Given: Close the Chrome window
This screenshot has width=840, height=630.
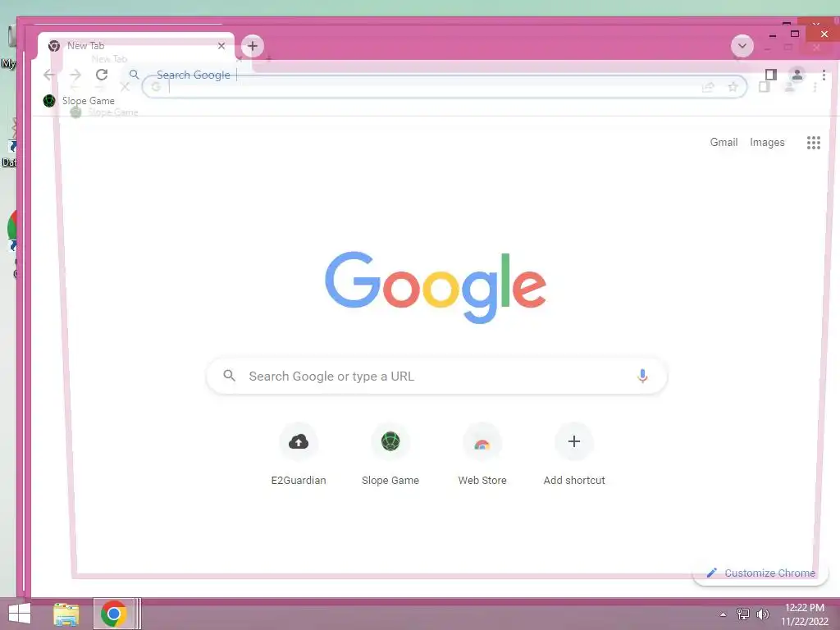Looking at the screenshot, I should 824,34.
